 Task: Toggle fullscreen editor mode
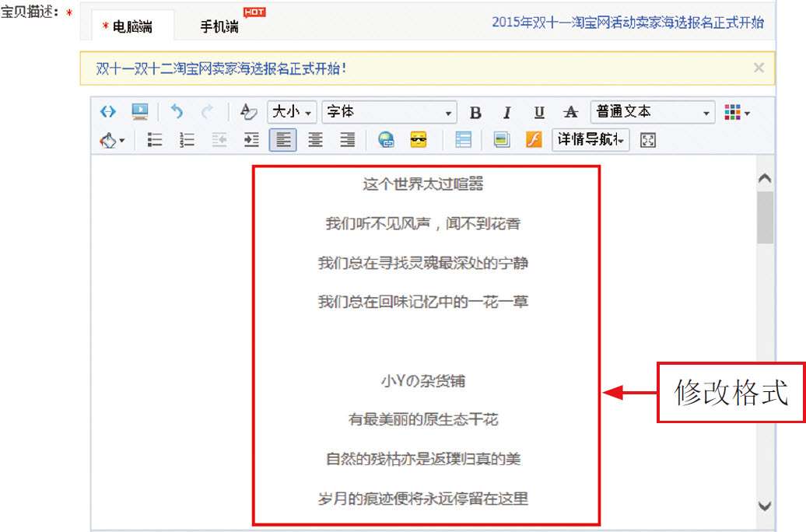pyautogui.click(x=647, y=140)
